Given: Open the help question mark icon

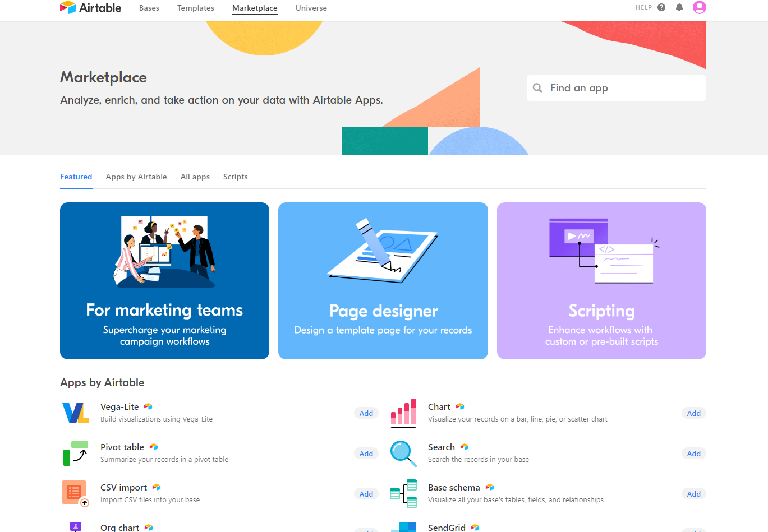Looking at the screenshot, I should click(x=661, y=7).
